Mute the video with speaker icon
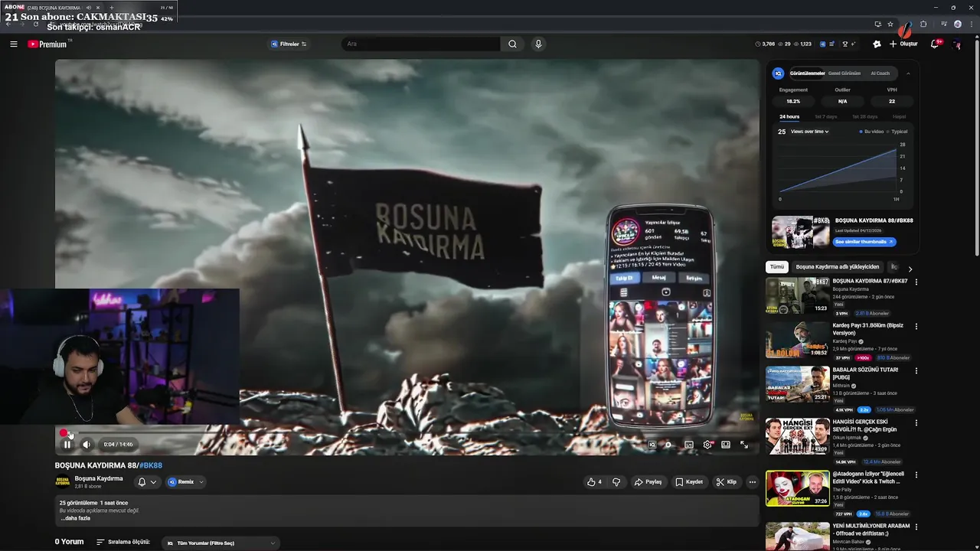980x551 pixels. 87,445
